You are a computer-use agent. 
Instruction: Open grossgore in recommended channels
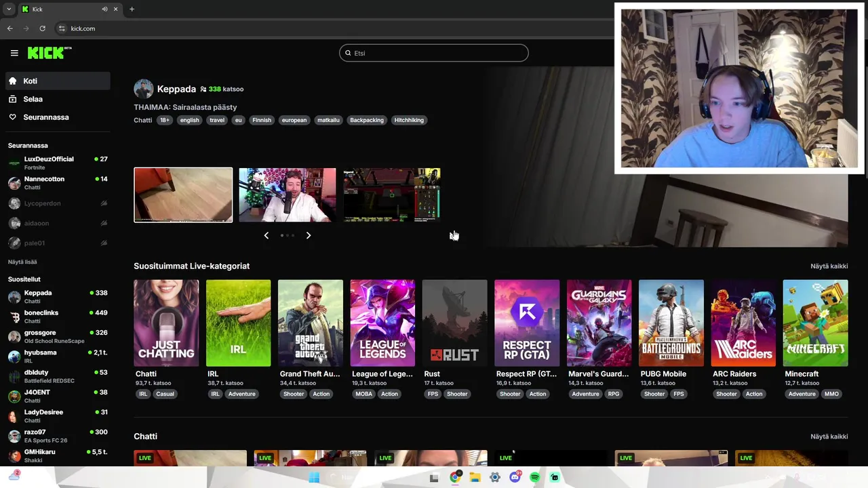tap(58, 336)
